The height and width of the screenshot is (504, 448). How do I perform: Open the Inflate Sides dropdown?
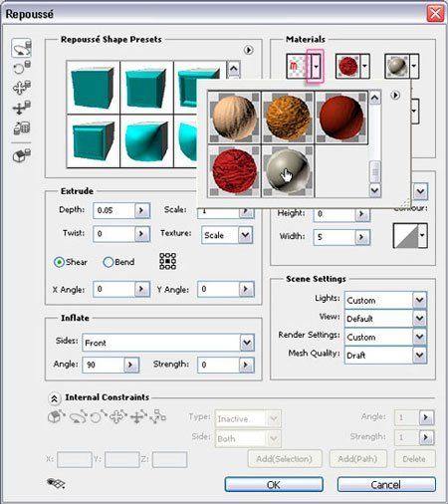247,343
